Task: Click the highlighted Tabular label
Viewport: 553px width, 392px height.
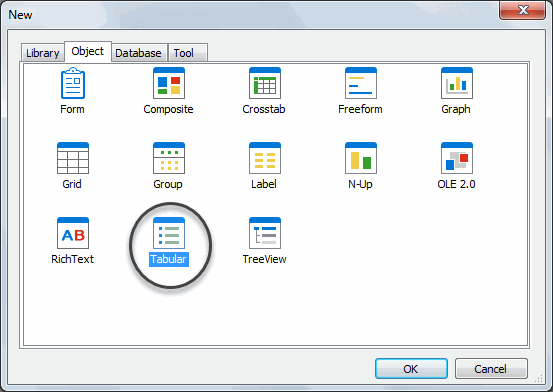Action: pyautogui.click(x=169, y=259)
